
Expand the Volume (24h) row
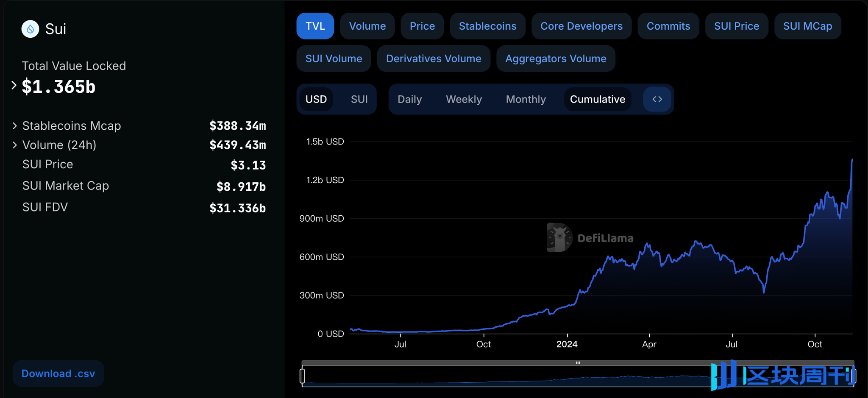click(15, 145)
